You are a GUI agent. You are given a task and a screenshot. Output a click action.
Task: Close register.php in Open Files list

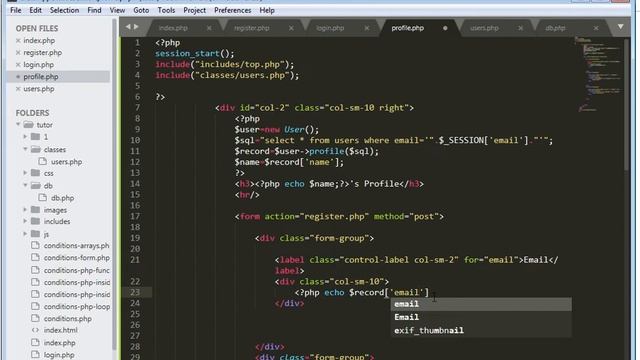(x=18, y=53)
